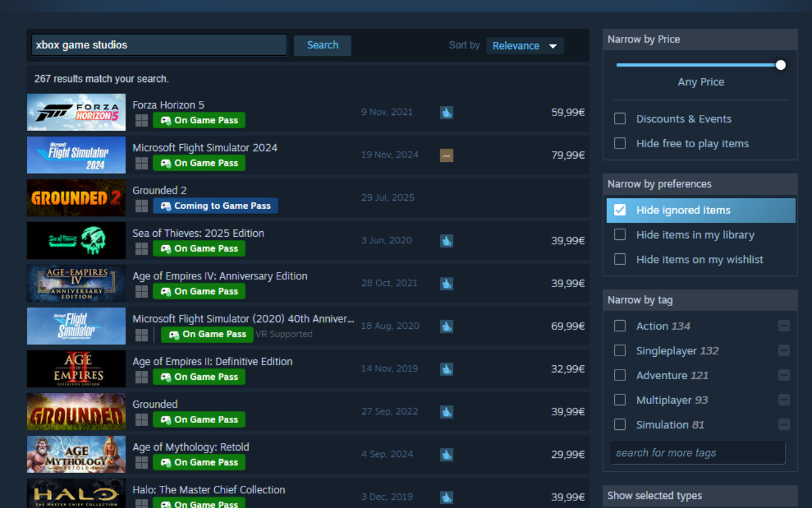Click the 32,99€ price for Age of Empires II

point(568,369)
